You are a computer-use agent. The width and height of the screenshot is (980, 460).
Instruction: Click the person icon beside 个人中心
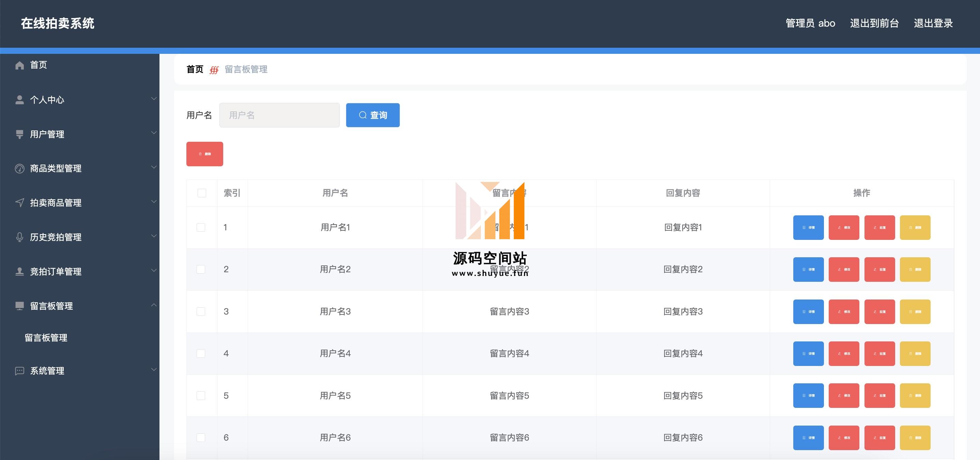click(19, 100)
